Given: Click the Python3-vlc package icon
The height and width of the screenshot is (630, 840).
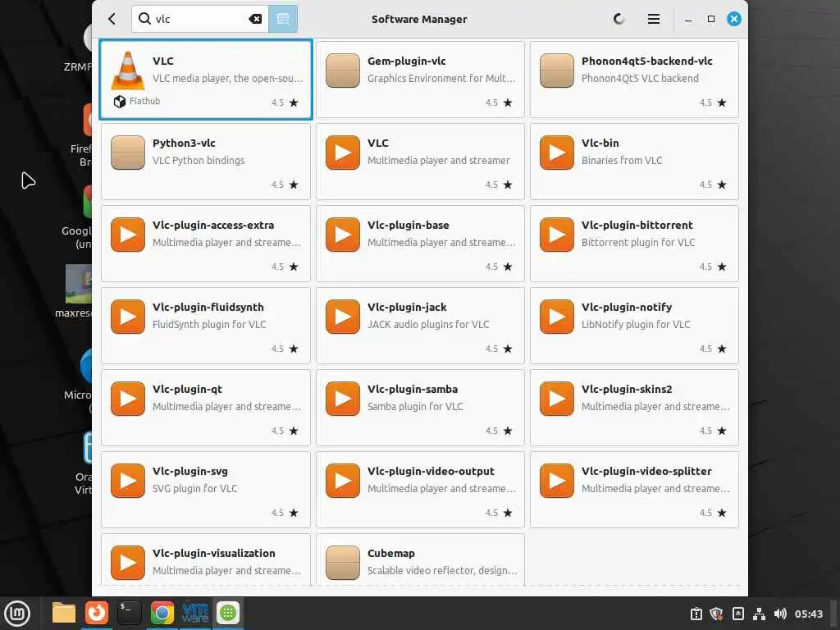Looking at the screenshot, I should [127, 152].
